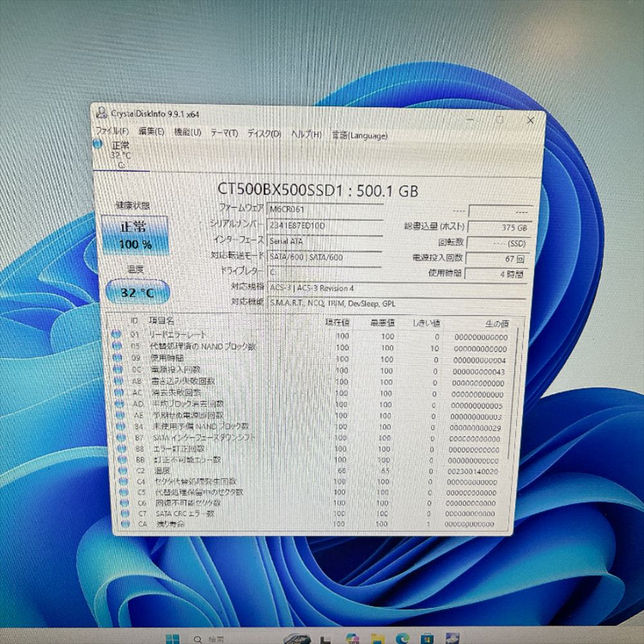Screen dimensions: 644x644
Task: Click raw value 000000000043 in 電源投入回数 row
Action: click(478, 372)
